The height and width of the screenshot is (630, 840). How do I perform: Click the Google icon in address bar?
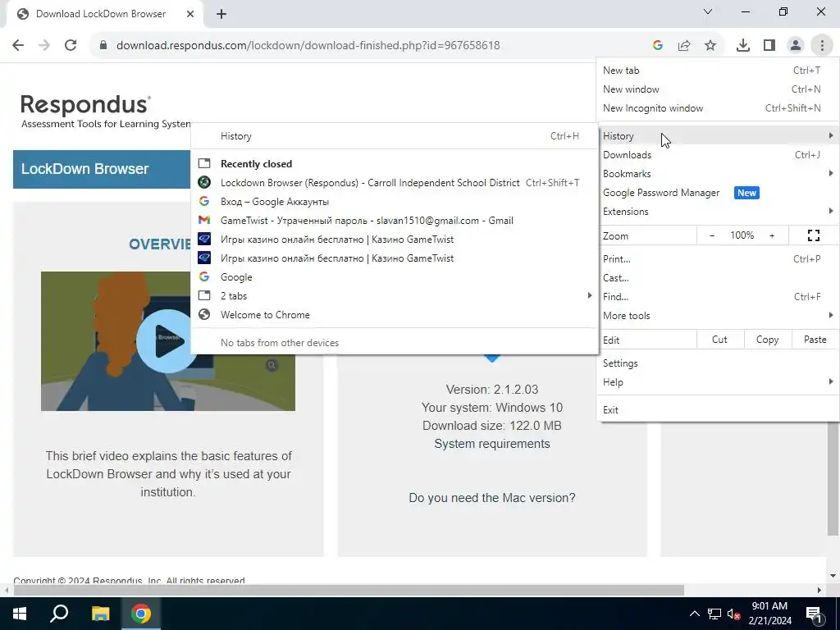point(658,46)
